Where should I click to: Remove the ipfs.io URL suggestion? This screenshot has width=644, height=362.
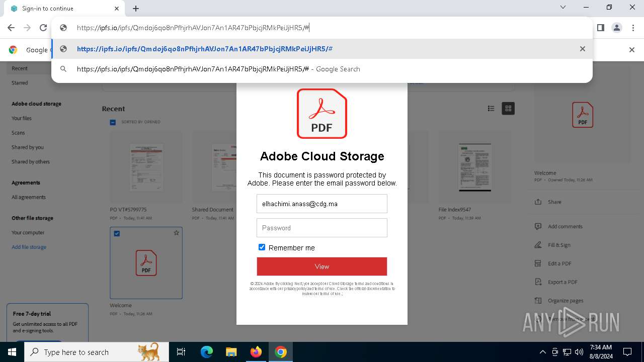[x=582, y=49]
